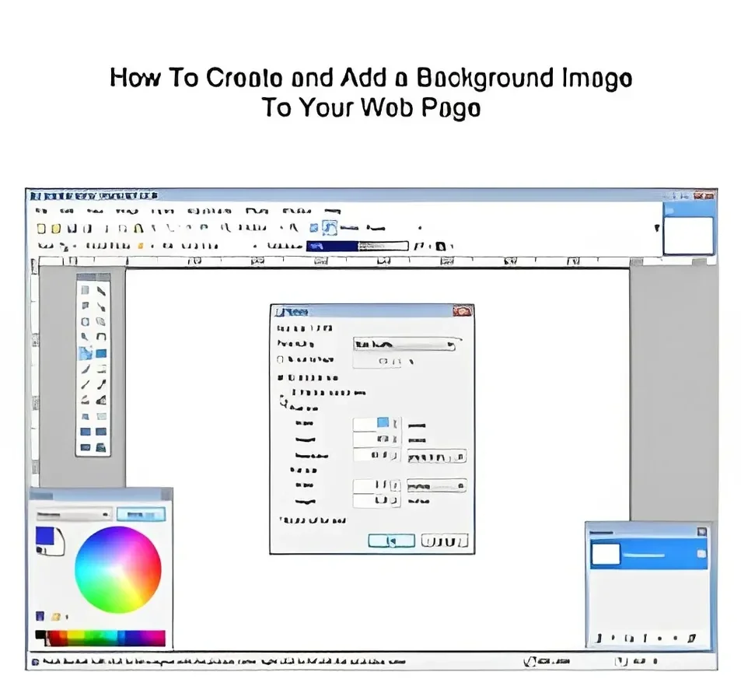Open the dropdown in the colors panel header

tap(73, 514)
